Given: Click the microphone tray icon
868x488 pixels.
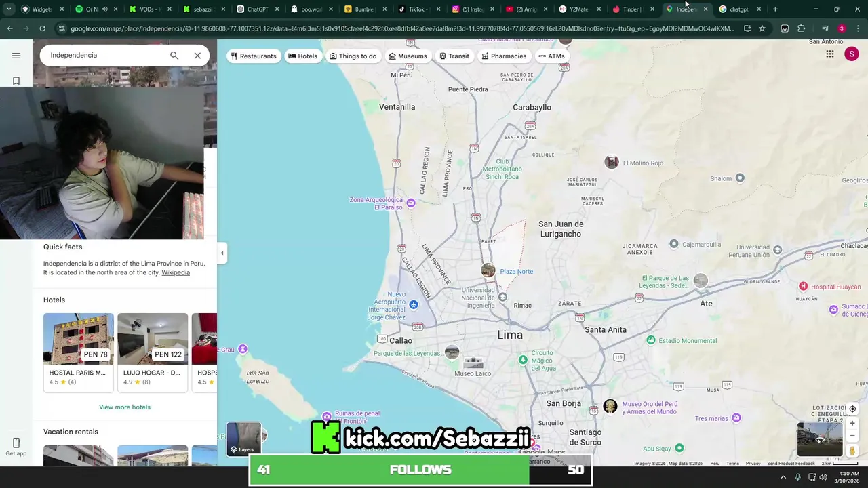Looking at the screenshot, I should point(798,477).
